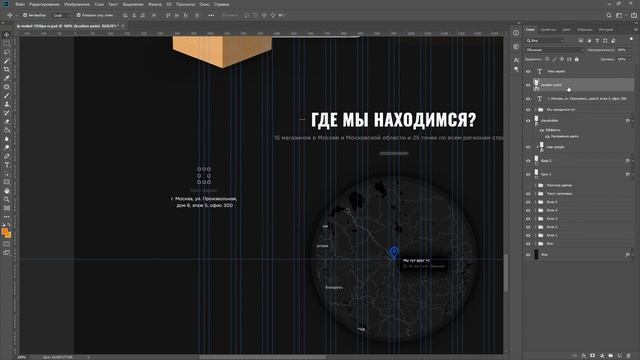This screenshot has height=360, width=640.
Task: Click the create new group folder icon
Action: click(611, 356)
